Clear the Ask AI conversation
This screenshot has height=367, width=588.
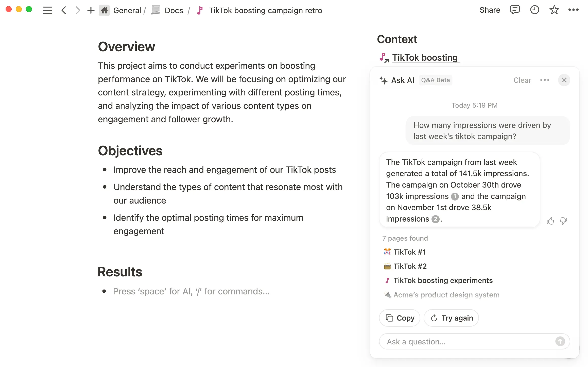pos(522,80)
